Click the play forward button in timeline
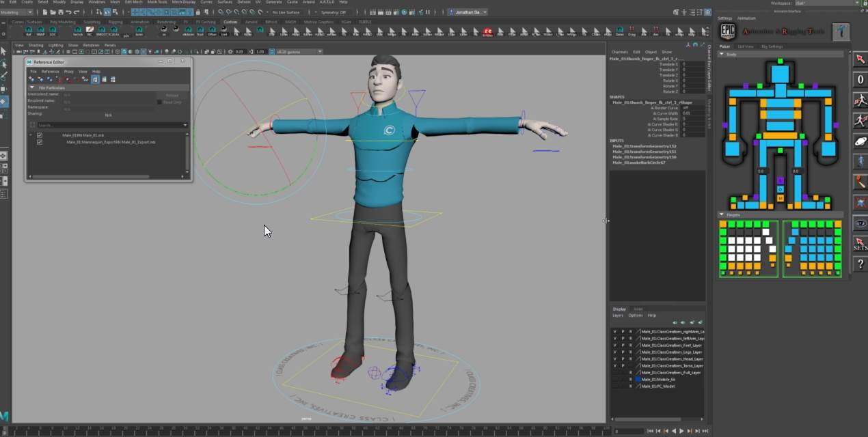 [681, 431]
